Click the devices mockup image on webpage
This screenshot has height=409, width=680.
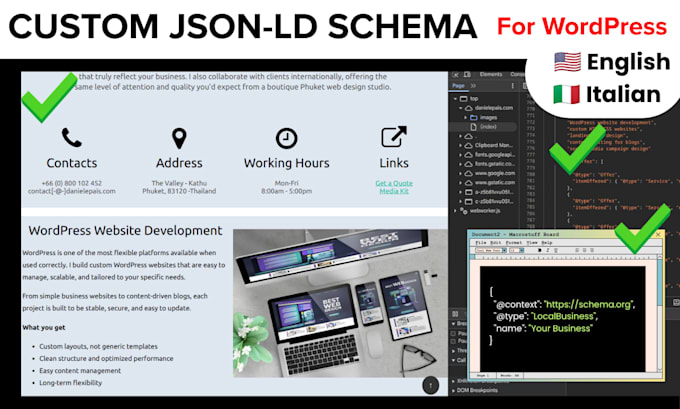(340, 303)
